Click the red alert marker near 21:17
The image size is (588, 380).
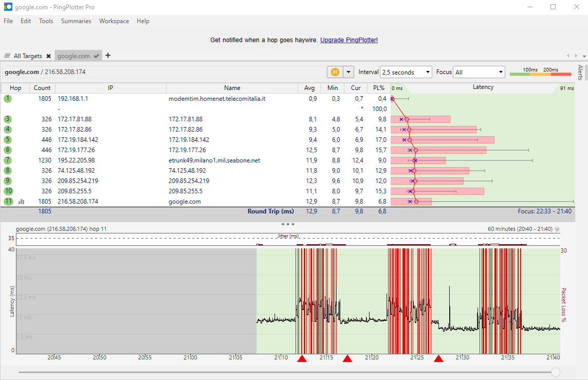point(347,358)
